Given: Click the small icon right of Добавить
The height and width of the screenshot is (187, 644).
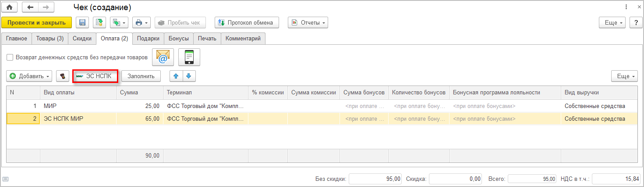Looking at the screenshot, I should [63, 76].
